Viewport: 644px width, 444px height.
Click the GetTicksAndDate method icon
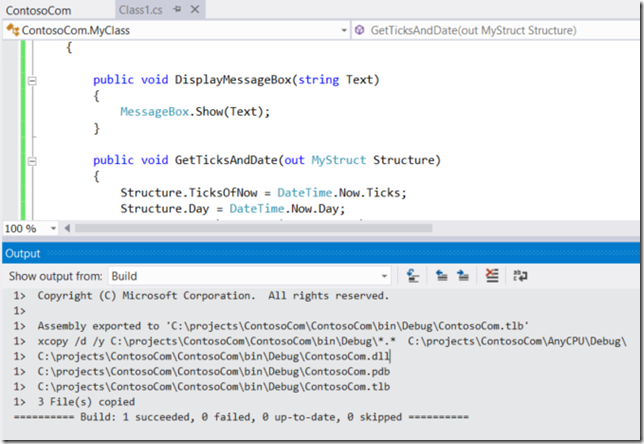[360, 31]
